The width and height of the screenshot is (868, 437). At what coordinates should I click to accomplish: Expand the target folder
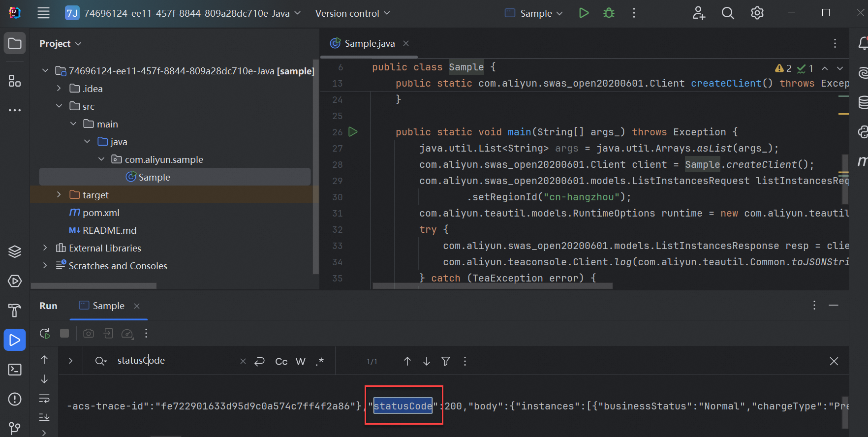pos(59,195)
